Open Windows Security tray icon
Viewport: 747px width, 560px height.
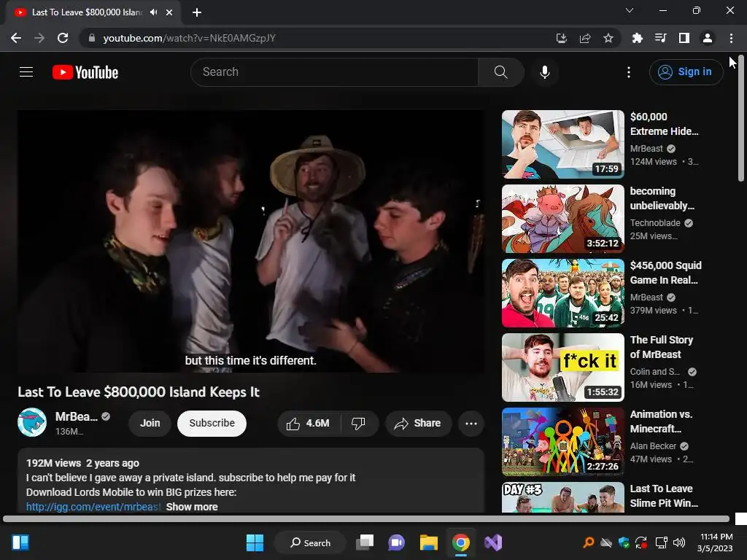tap(624, 542)
